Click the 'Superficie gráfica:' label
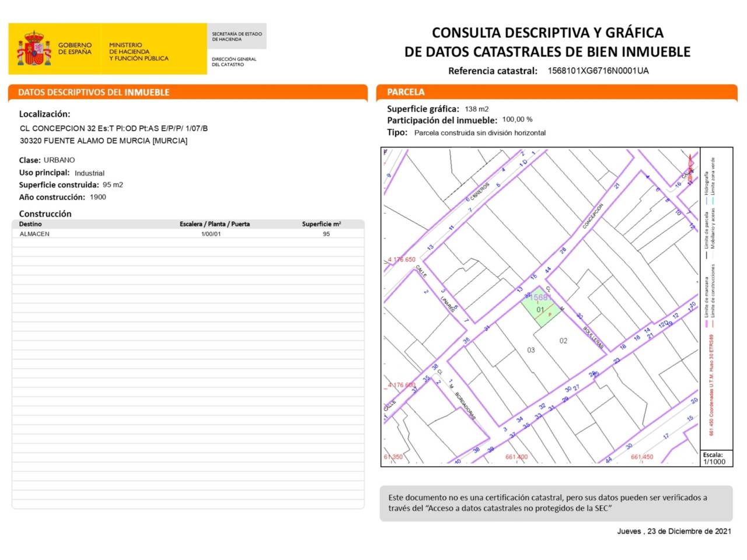The image size is (747, 560). coord(423,109)
